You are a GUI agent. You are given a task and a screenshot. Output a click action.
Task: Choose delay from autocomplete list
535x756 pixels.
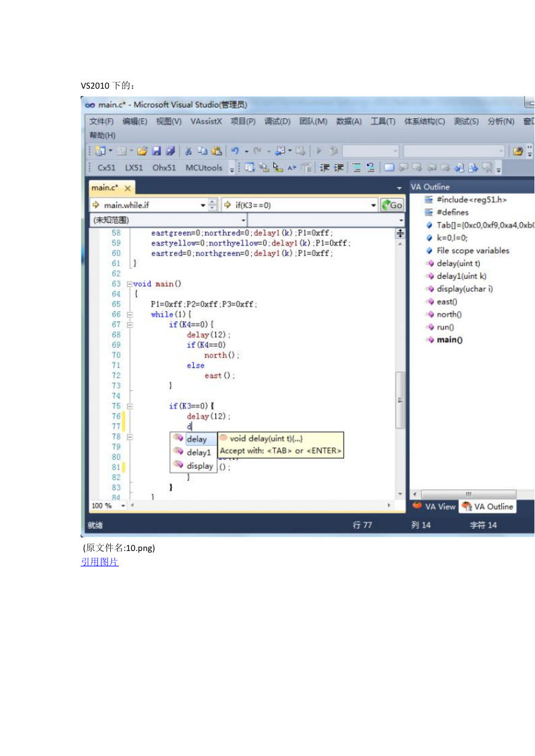click(x=193, y=439)
